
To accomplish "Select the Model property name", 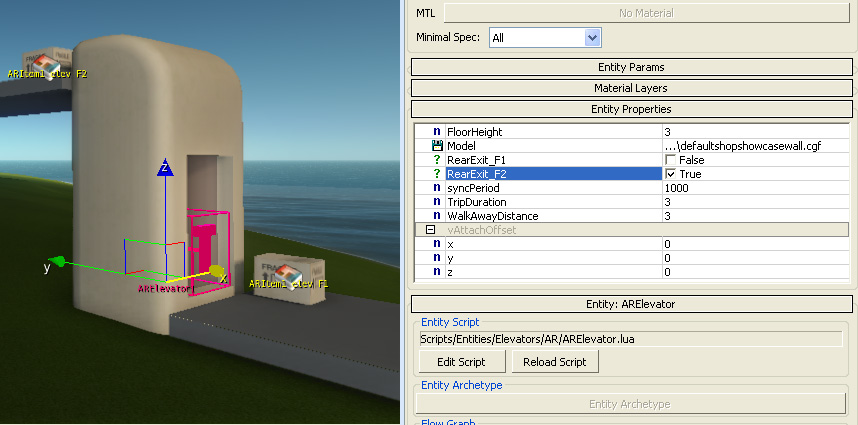I will coord(461,146).
